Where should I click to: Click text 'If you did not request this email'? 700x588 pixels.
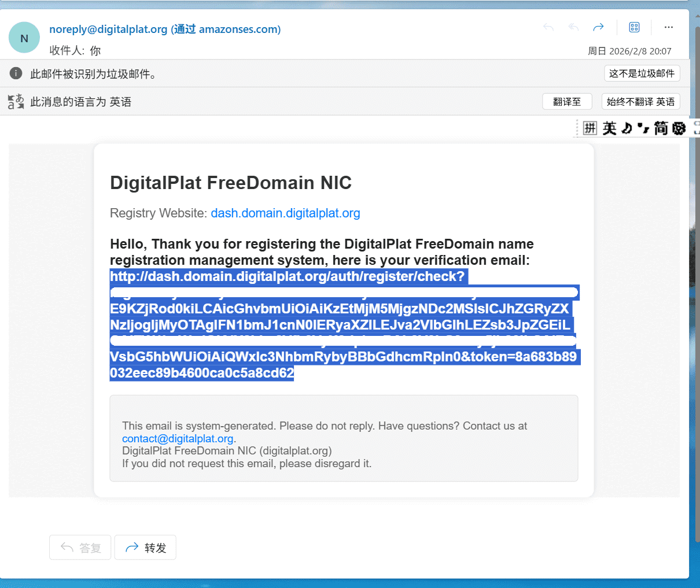point(199,463)
